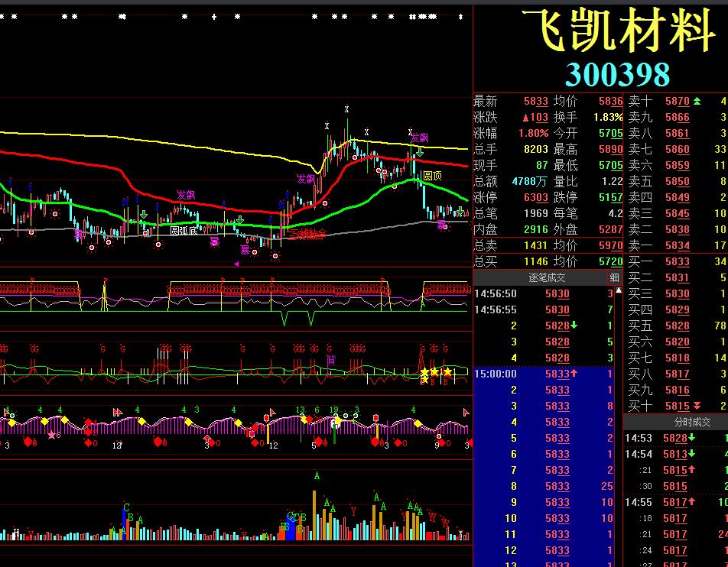
Task: Click the green A label above the tallest volume bar
Action: tap(317, 475)
